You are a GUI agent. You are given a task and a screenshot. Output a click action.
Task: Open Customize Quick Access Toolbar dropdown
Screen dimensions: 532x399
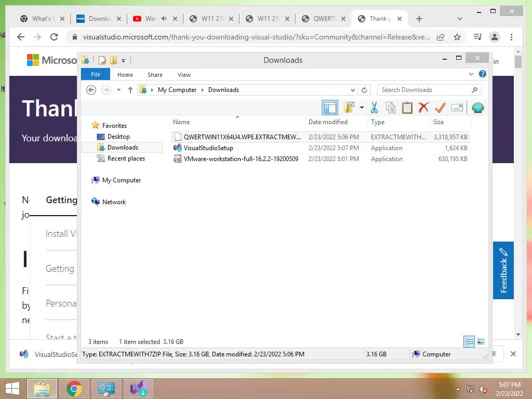pyautogui.click(x=124, y=61)
